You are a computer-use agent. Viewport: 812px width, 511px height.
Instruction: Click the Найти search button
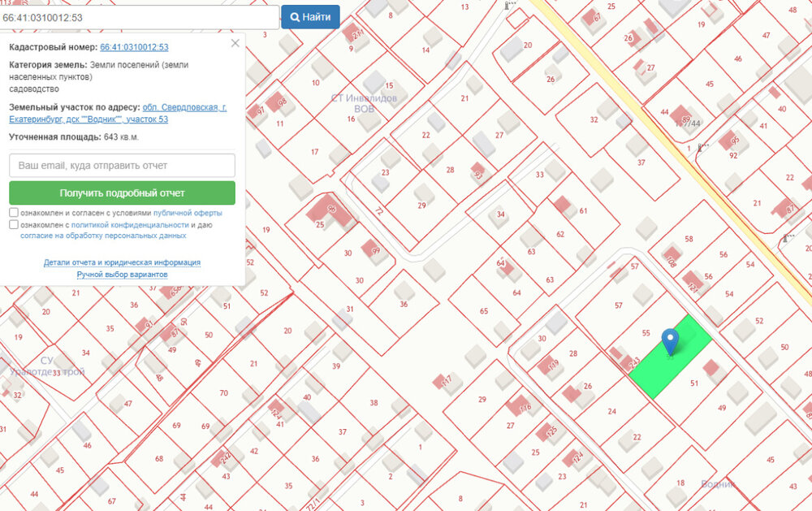click(310, 17)
